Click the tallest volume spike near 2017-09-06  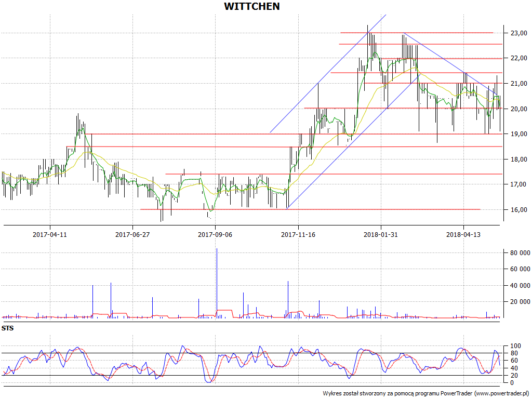coord(217,283)
